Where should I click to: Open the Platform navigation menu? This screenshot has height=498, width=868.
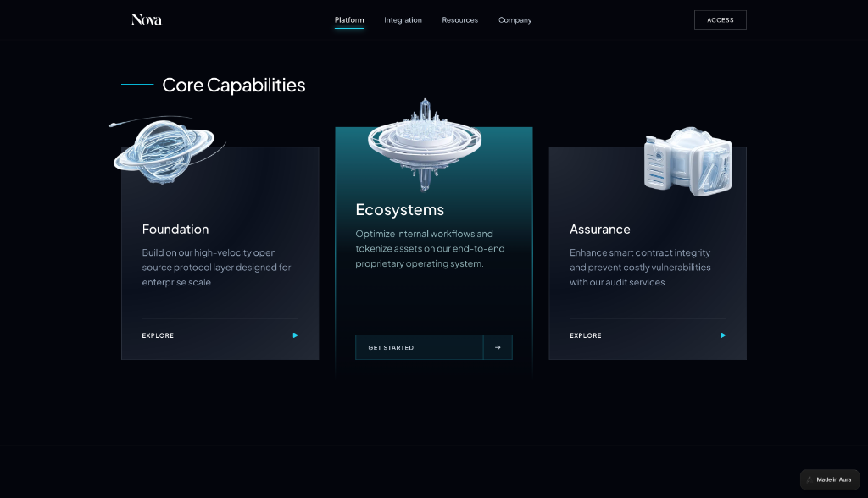[x=349, y=19]
